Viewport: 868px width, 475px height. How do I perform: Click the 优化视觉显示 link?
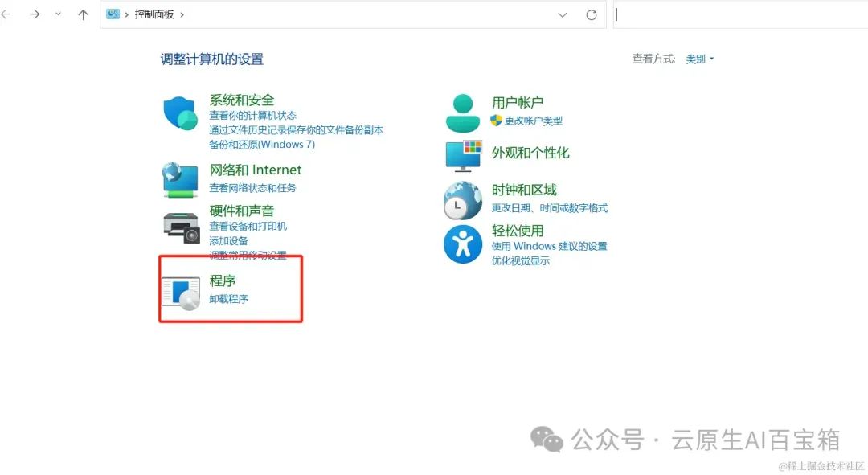point(520,260)
